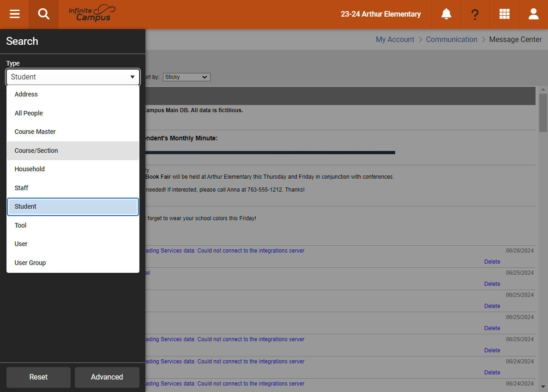Click the Advanced search button
The height and width of the screenshot is (392, 548).
tap(107, 377)
